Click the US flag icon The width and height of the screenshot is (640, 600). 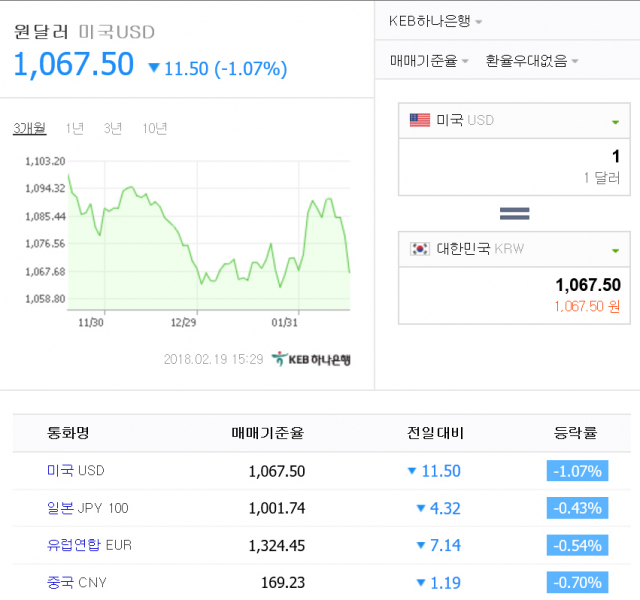420,120
